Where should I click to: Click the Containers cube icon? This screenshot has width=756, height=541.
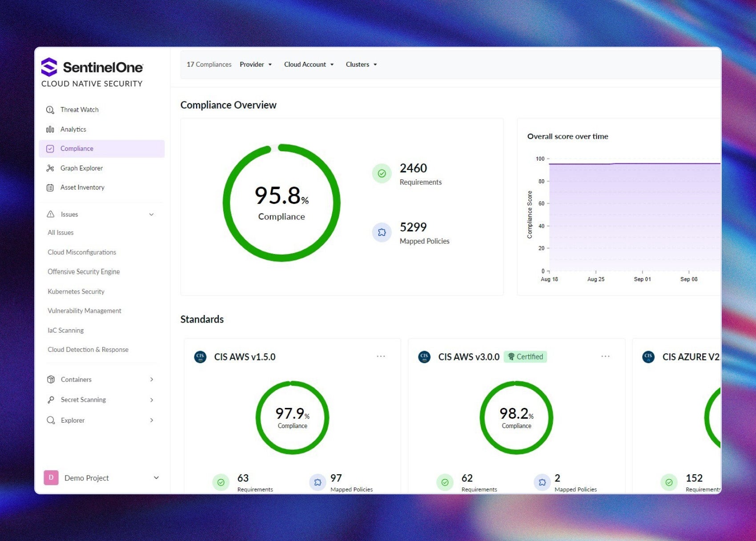[51, 380]
